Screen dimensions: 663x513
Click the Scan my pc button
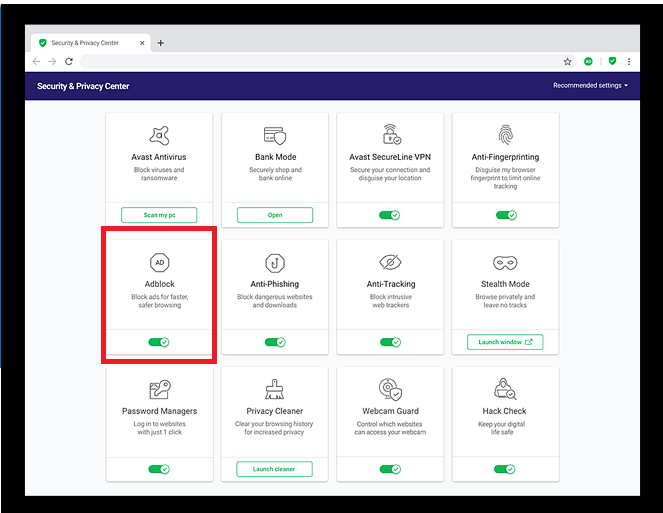(159, 215)
